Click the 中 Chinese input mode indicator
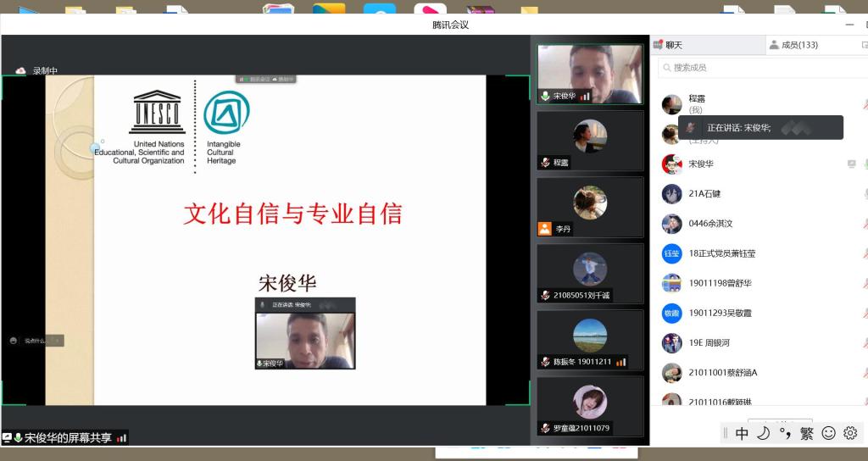 (x=742, y=433)
